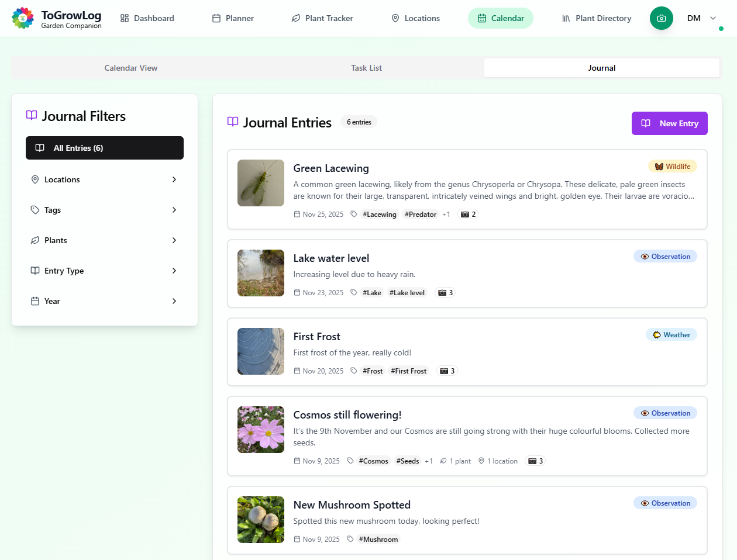Click the Weather badge on First Frost

[671, 335]
